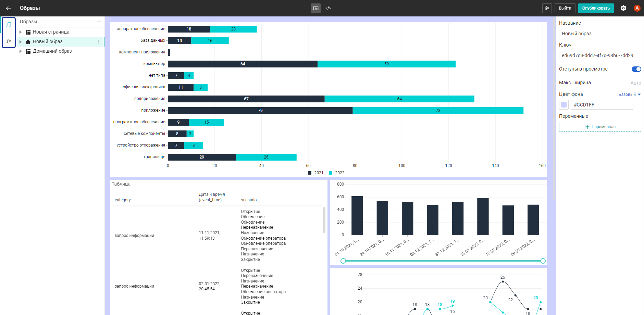644x315 pixels.
Task: Click the page icon of Домашний образ
Action: (x=28, y=51)
